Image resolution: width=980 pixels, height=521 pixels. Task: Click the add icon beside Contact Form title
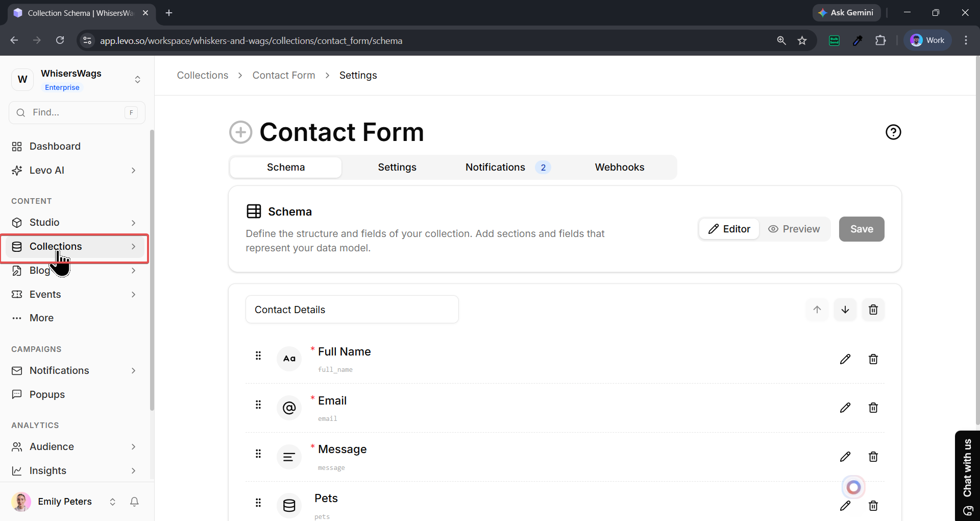pos(240,132)
